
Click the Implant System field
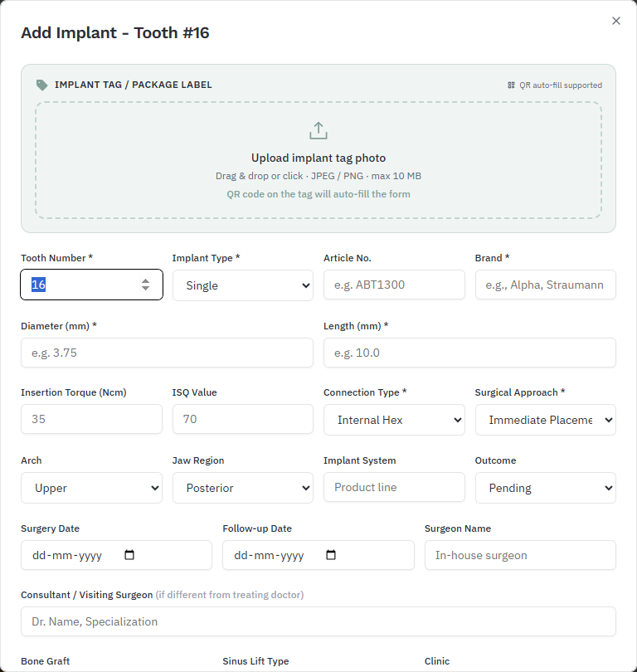[394, 487]
